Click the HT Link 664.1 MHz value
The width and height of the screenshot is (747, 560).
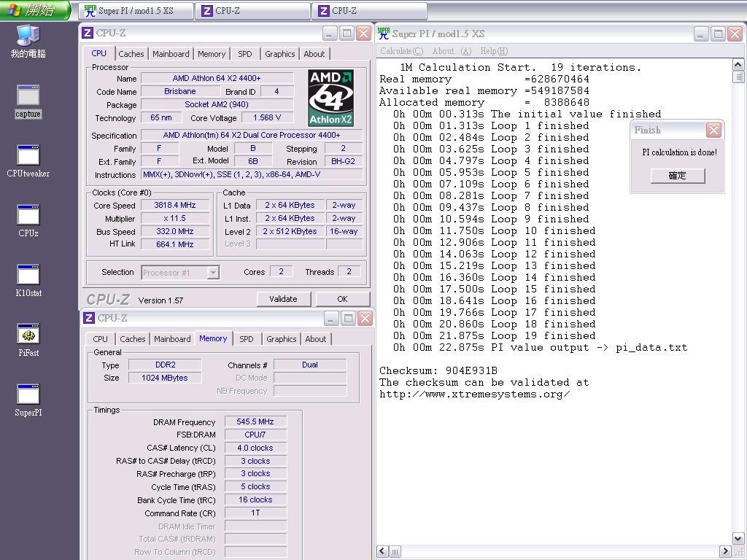175,244
